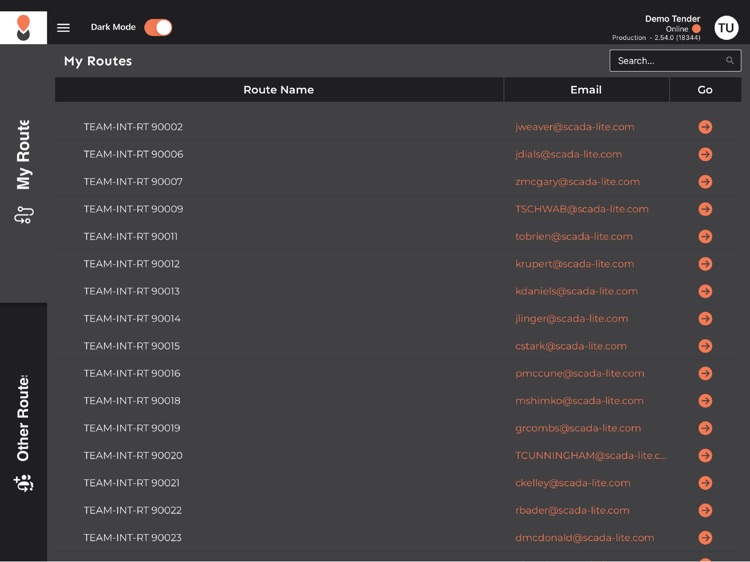Go to route TEAM-INT-RT 90002
This screenshot has height=562, width=750.
click(705, 127)
